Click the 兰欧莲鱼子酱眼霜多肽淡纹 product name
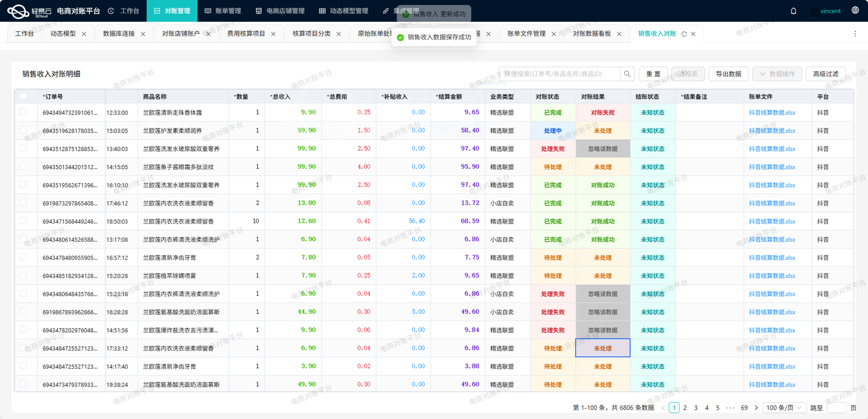This screenshot has width=868, height=419. [178, 167]
